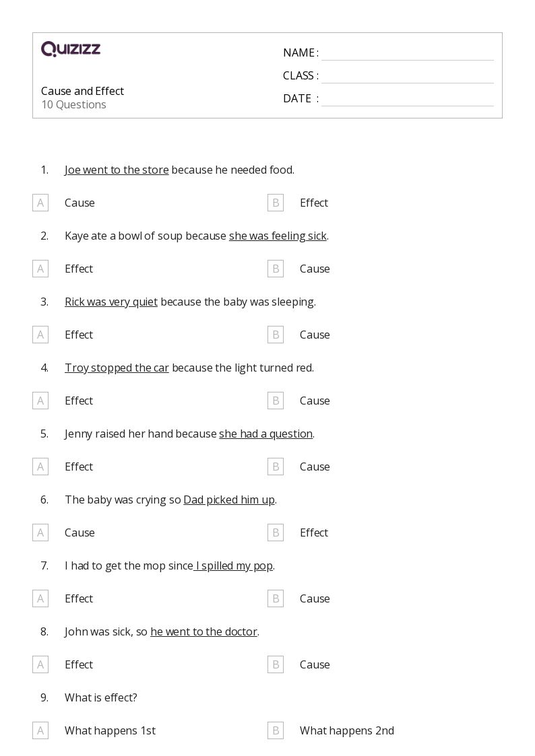
Task: Tick box A Effect for question 4
Action: [x=40, y=401]
